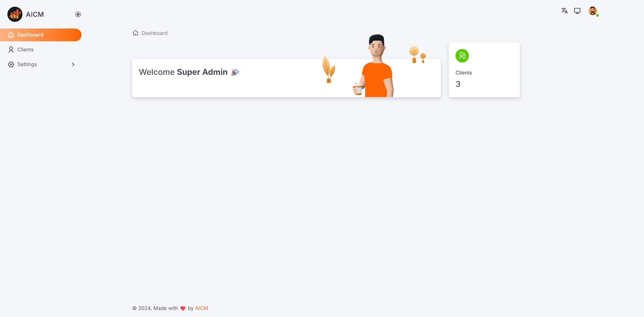Click the green Clients stat icon

click(462, 56)
